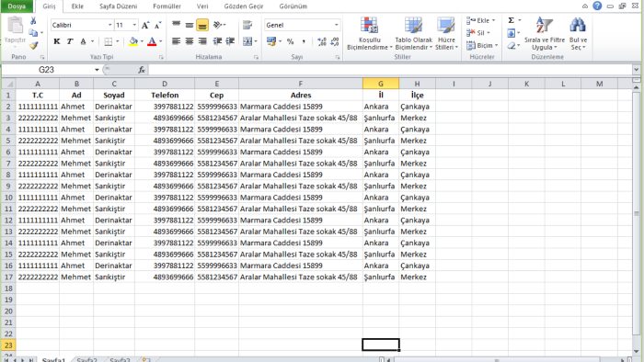The image size is (644, 362).
Task: Increase decimal places icon
Action: [322, 41]
